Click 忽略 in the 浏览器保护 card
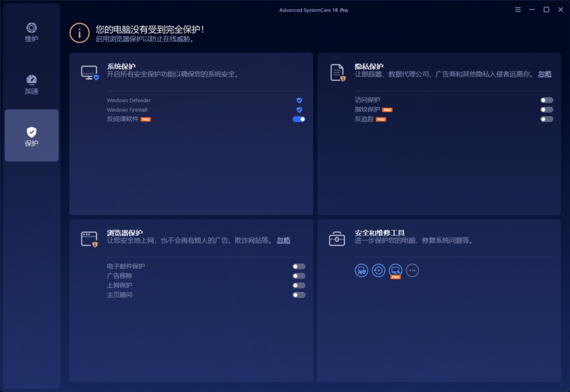The height and width of the screenshot is (392, 570). (282, 240)
